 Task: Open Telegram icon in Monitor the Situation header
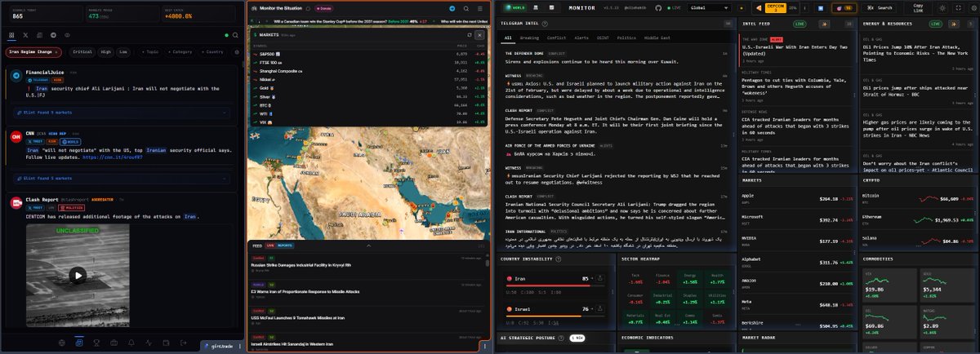click(x=452, y=8)
